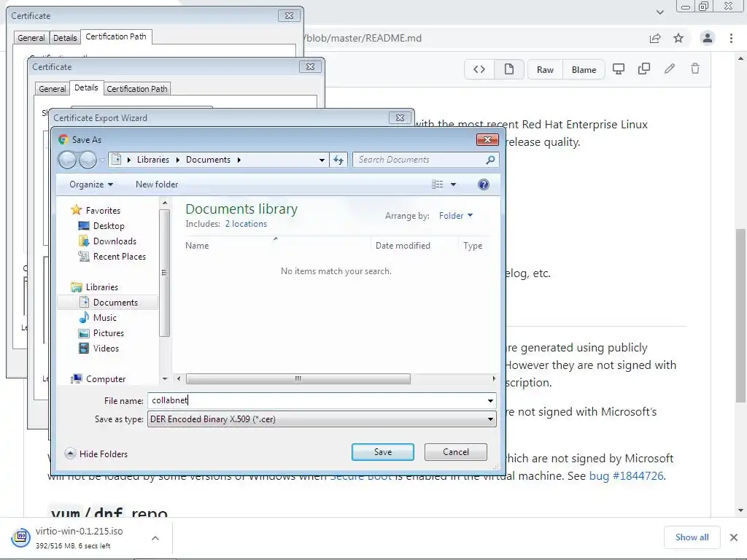Screen dimensions: 747x560
Task: Go forward with the navigation forward button
Action: tap(88, 160)
